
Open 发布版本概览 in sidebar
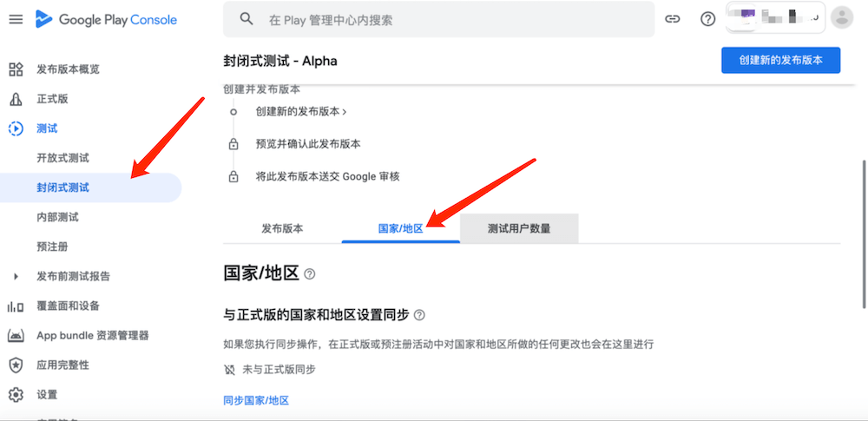pos(68,69)
